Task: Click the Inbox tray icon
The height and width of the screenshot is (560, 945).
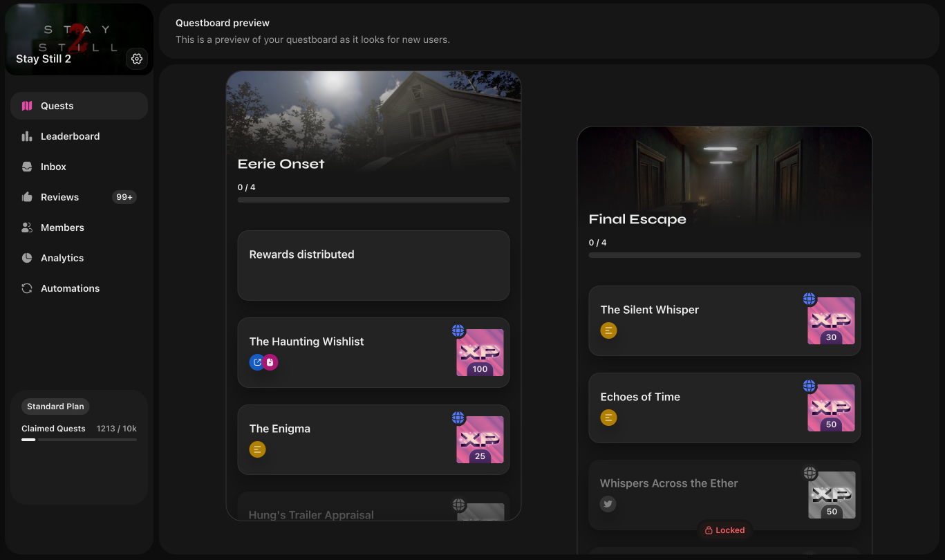Action: click(x=27, y=167)
